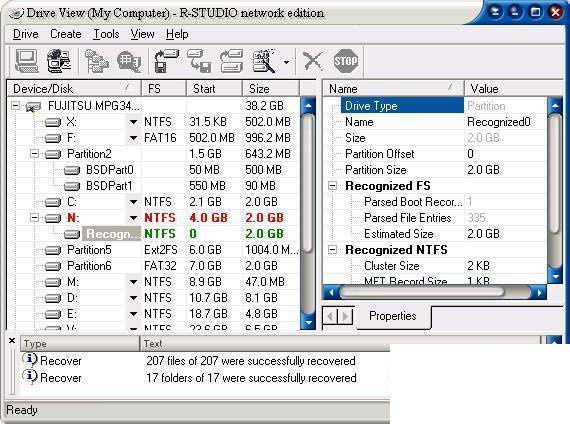The height and width of the screenshot is (424, 570).
Task: Click the connect to remote computer icon
Action: [x=59, y=61]
